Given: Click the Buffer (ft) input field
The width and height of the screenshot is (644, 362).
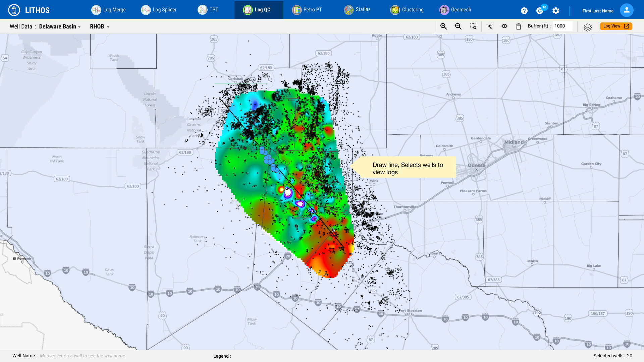Looking at the screenshot, I should tap(562, 26).
